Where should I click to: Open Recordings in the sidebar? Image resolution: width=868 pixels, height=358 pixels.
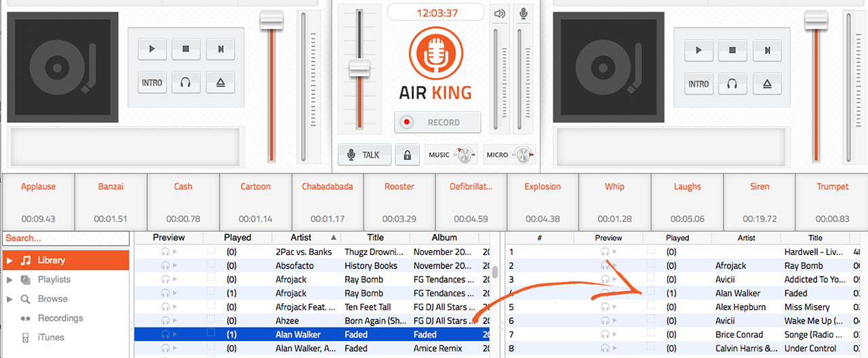click(x=60, y=318)
